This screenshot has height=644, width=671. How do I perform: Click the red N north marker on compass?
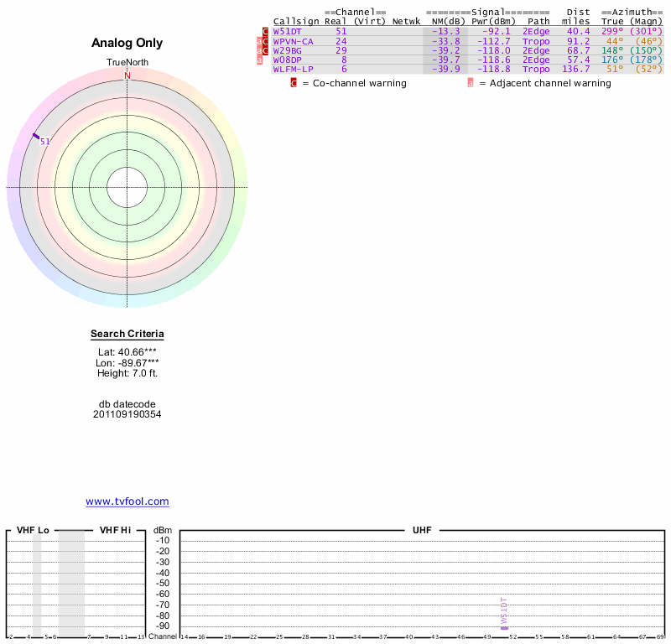127,75
